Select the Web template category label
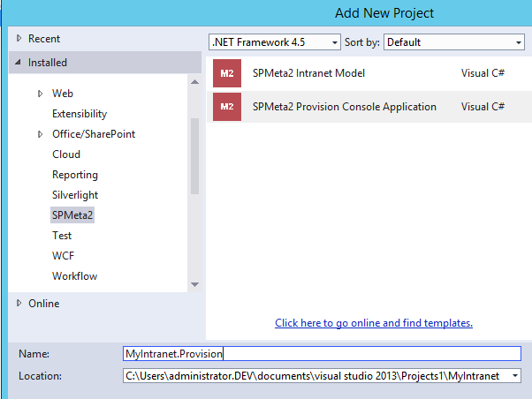Viewport: 532px width, 399px height. point(63,94)
